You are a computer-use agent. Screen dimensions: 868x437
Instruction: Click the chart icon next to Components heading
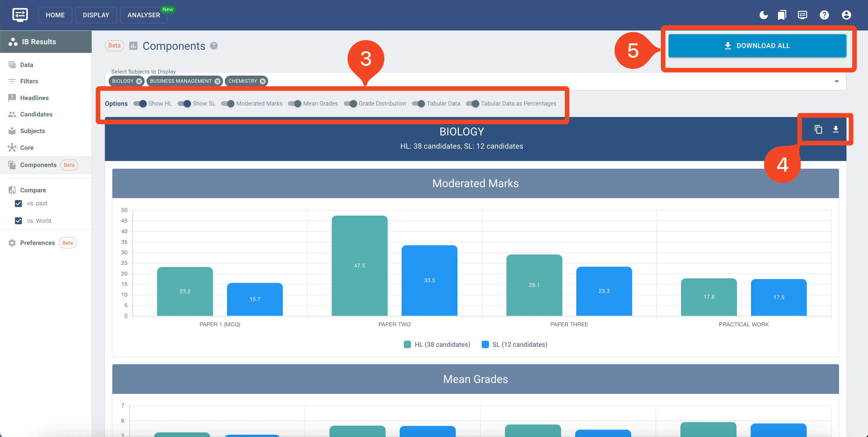point(133,45)
